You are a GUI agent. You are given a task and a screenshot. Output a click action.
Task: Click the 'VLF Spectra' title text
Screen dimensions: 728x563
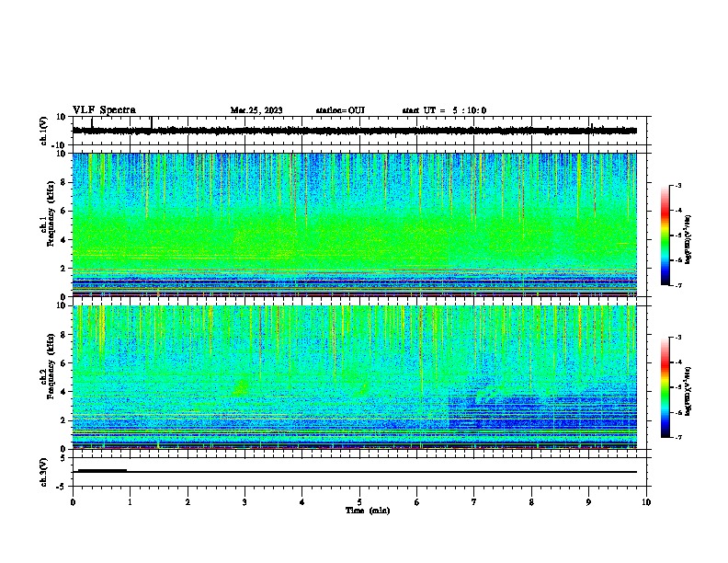pos(104,110)
